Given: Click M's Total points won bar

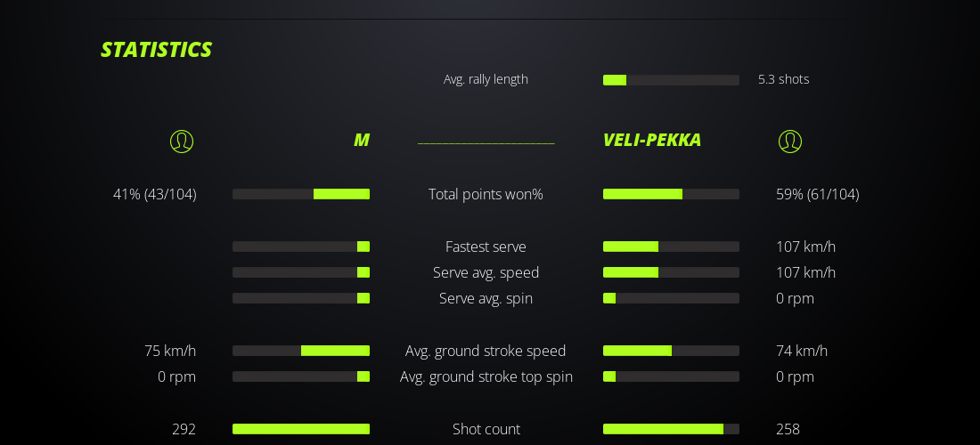Looking at the screenshot, I should [301, 194].
